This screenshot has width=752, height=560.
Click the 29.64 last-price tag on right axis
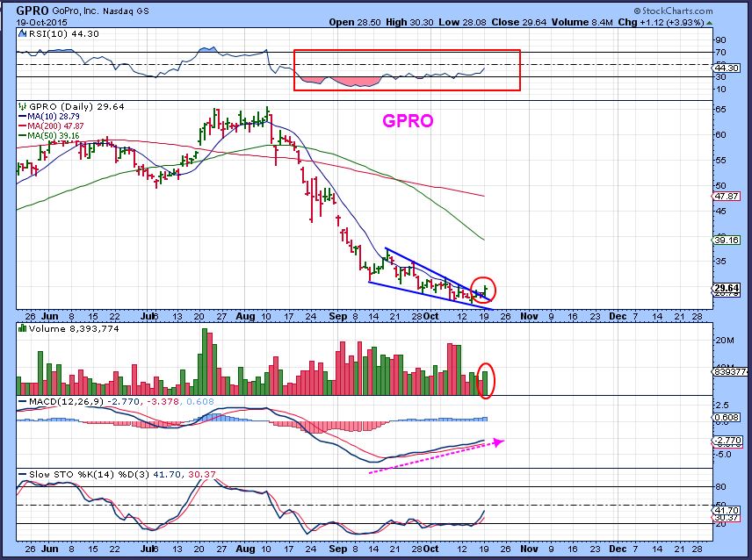[x=727, y=288]
